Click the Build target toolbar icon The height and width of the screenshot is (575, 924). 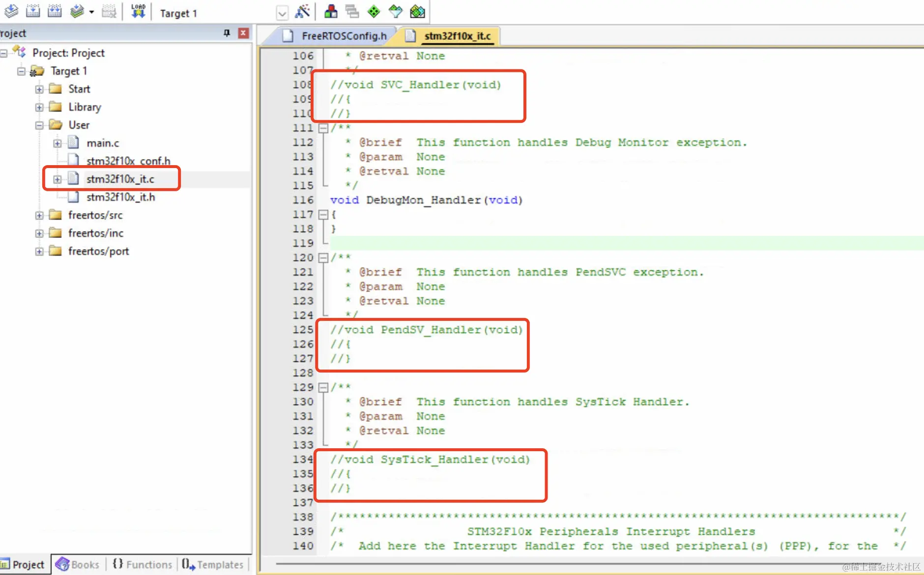pos(33,11)
